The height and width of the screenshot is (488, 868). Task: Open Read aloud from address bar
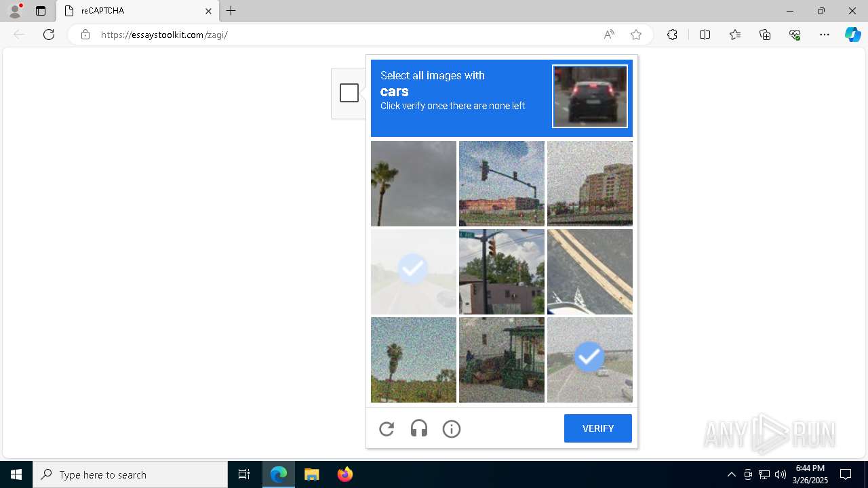coord(609,35)
